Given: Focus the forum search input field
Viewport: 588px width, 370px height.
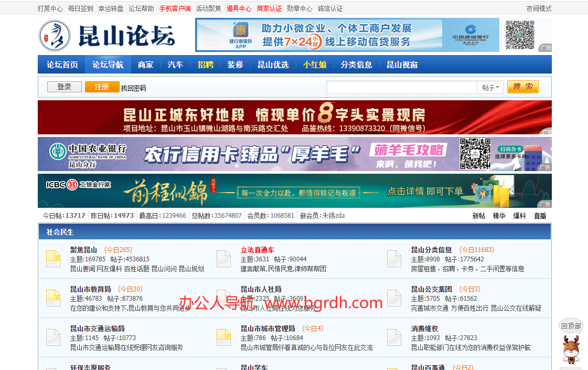Looking at the screenshot, I should tap(402, 88).
